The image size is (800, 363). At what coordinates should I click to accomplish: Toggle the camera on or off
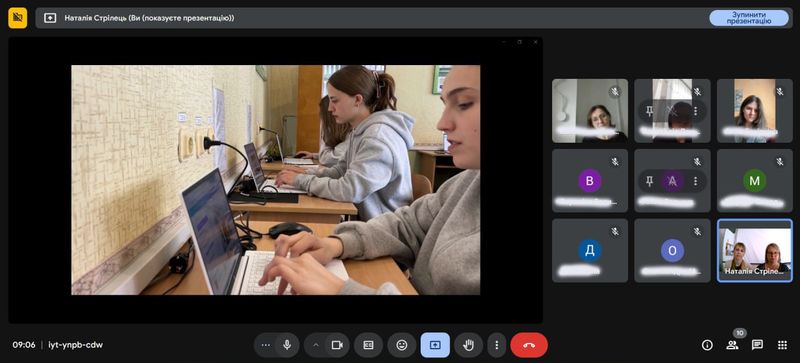pyautogui.click(x=337, y=345)
